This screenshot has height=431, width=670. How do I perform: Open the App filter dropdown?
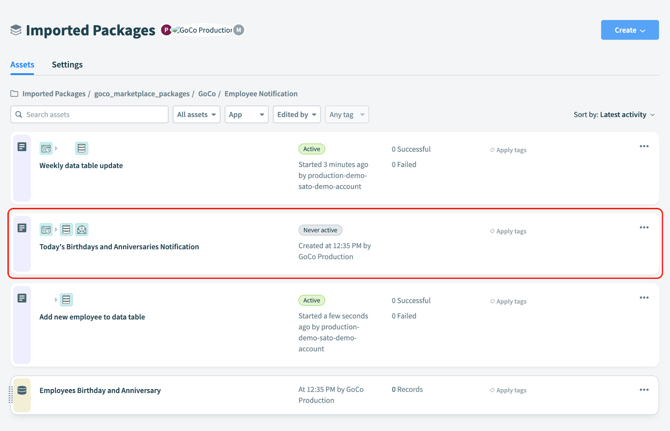pos(246,115)
